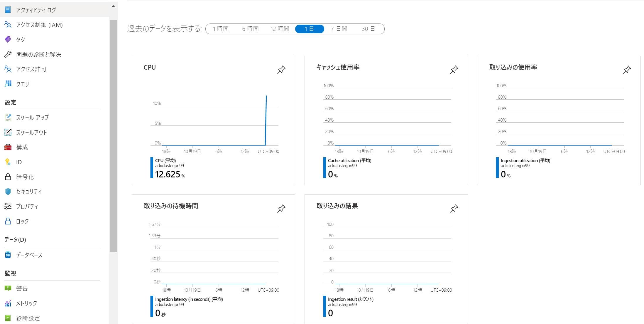This screenshot has height=324, width=644.
Task: Pin the 取り込みの待機時間 chart
Action: point(281,209)
